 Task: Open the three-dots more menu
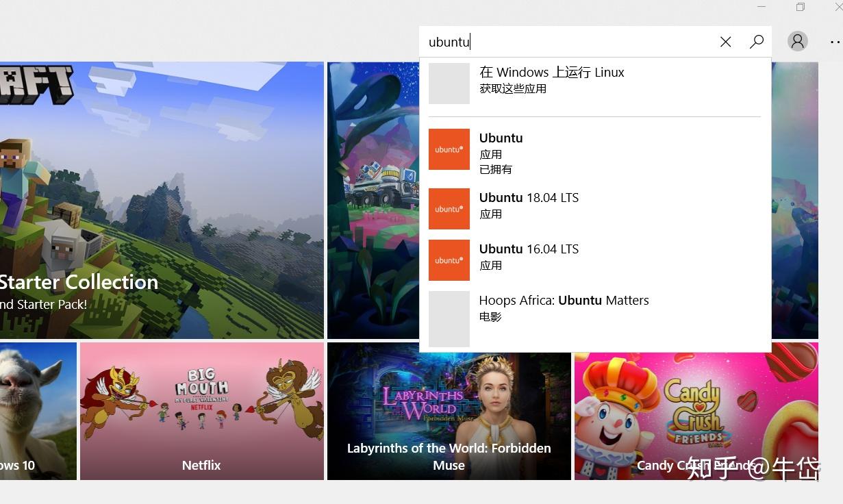[x=835, y=42]
